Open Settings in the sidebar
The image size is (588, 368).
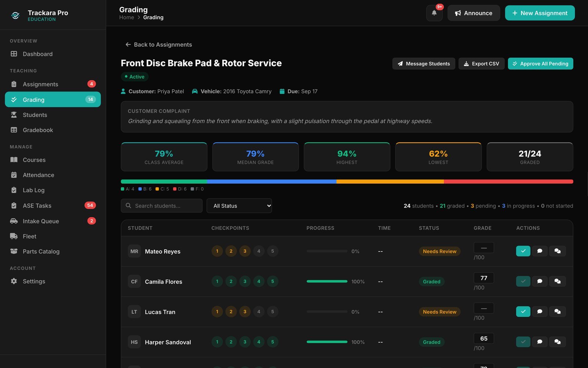53,281
